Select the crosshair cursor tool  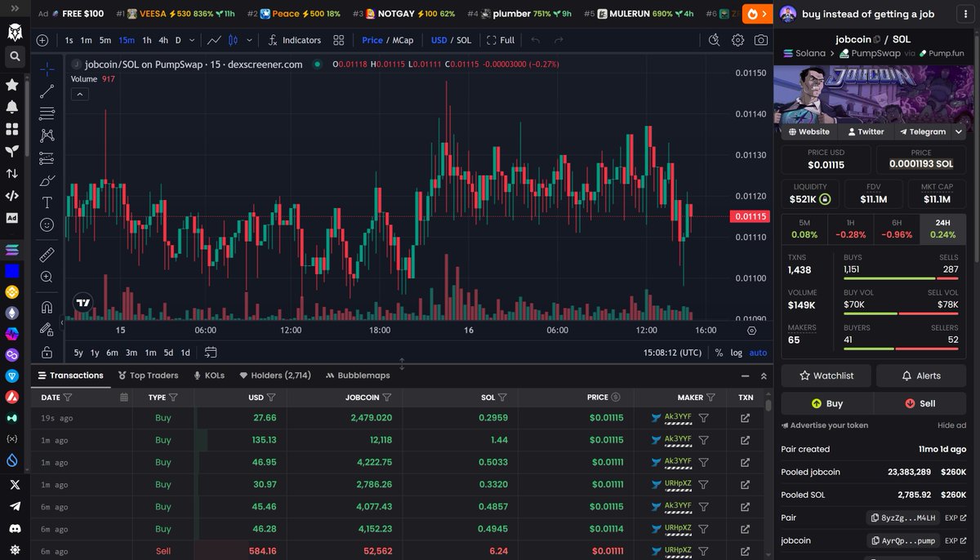coord(47,69)
